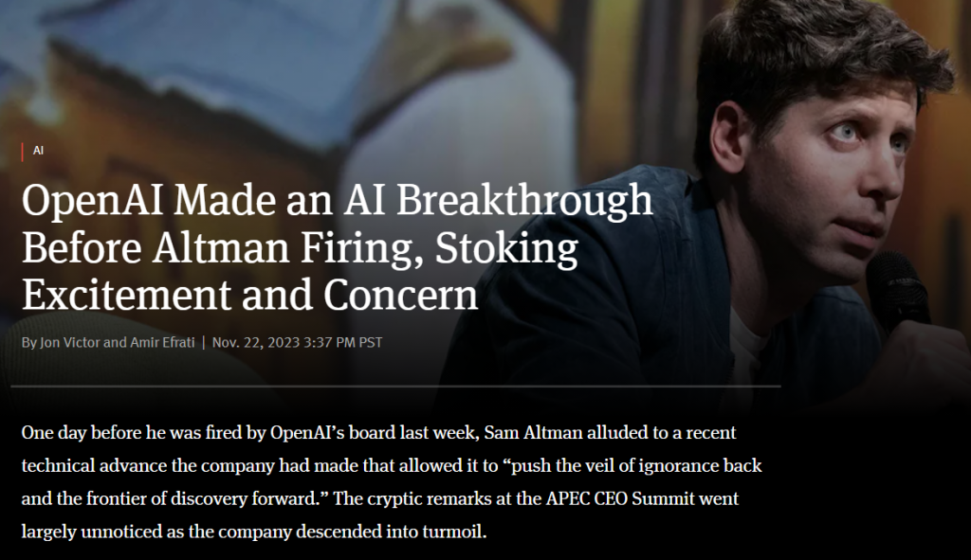
Task: Click the red bar beside AI label
Action: pyautogui.click(x=23, y=152)
